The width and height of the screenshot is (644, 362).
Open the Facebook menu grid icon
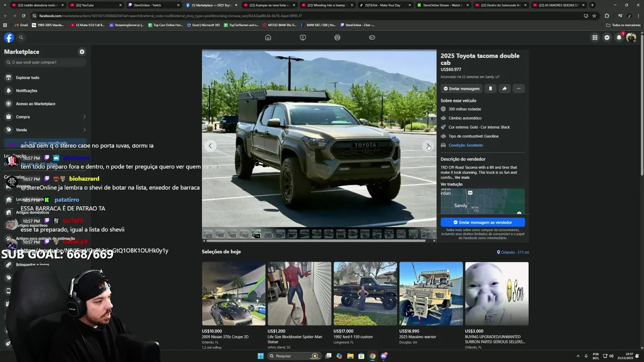(595, 37)
